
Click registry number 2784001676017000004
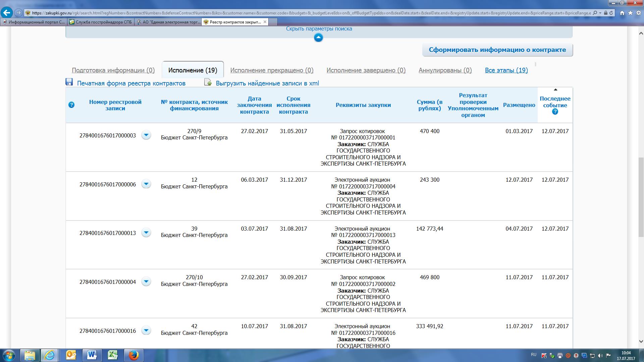108,282
